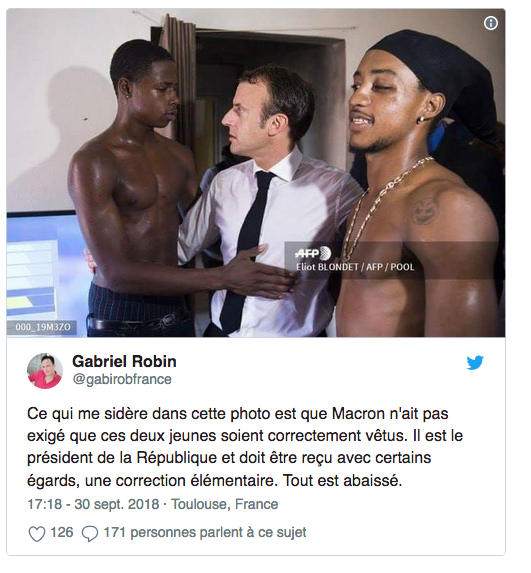Open Gabriel Robin's profile avatar

45,371
